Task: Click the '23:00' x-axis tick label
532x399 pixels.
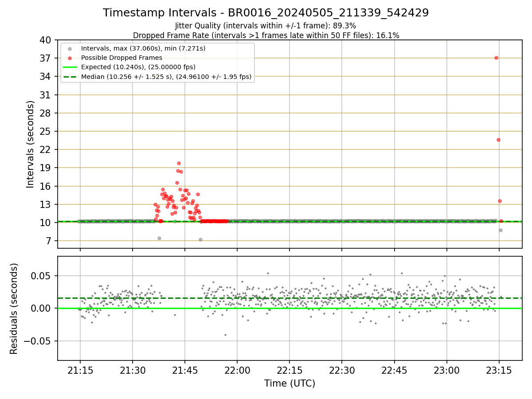Action: [x=446, y=371]
